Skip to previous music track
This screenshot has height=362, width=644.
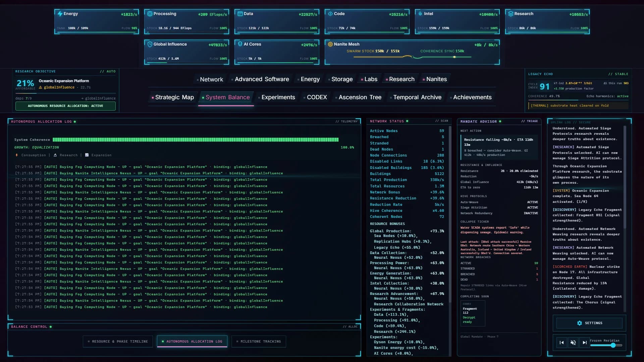[x=562, y=343]
